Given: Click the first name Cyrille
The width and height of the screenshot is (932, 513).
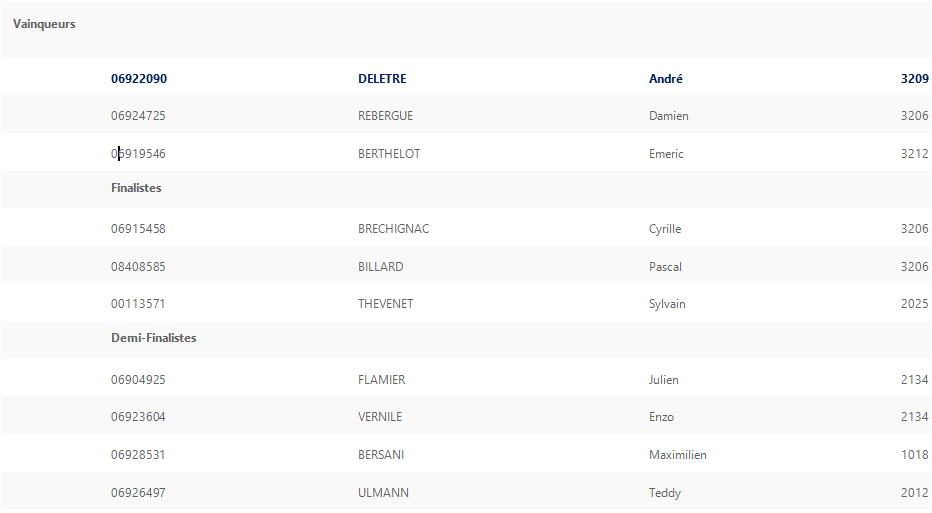Looking at the screenshot, I should point(665,229).
